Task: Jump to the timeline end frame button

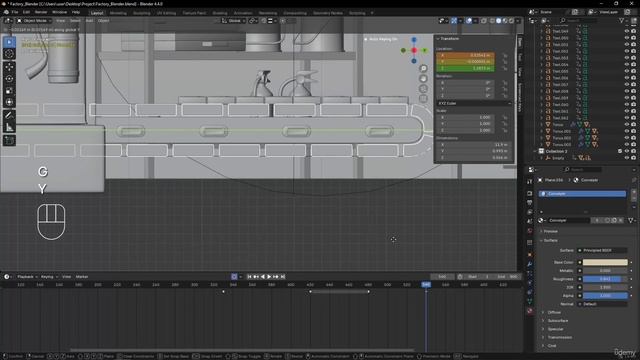Action: [x=282, y=277]
